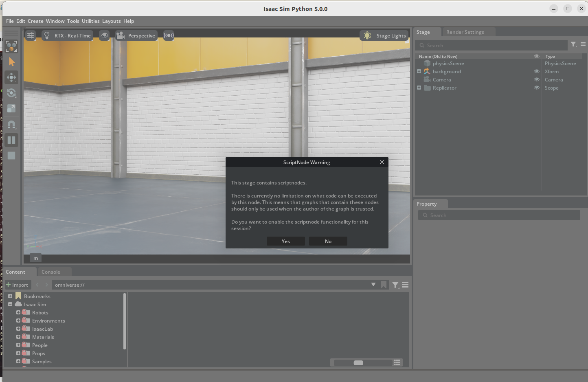Expand the Robots folder
This screenshot has width=588, height=382.
[x=18, y=312]
